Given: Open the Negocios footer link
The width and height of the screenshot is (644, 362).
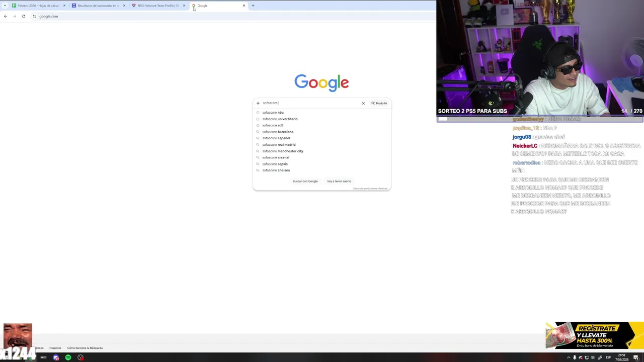Looking at the screenshot, I should click(x=55, y=348).
